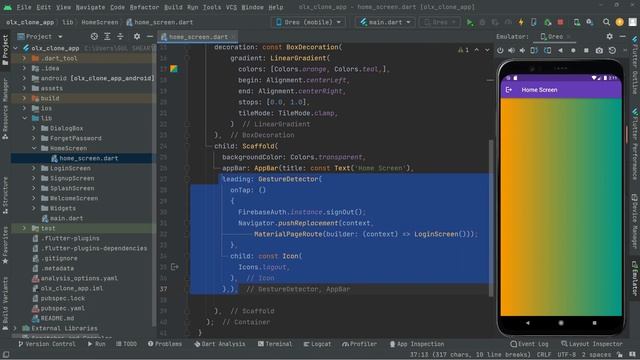Collapse the HomeScreen folder
Viewport: 640px width, 360px height.
coord(34,148)
